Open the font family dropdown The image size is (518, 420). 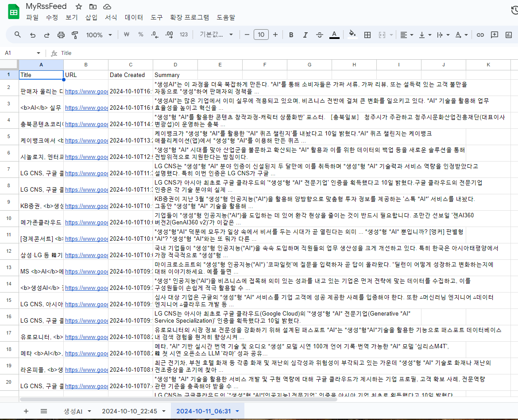pyautogui.click(x=216, y=35)
